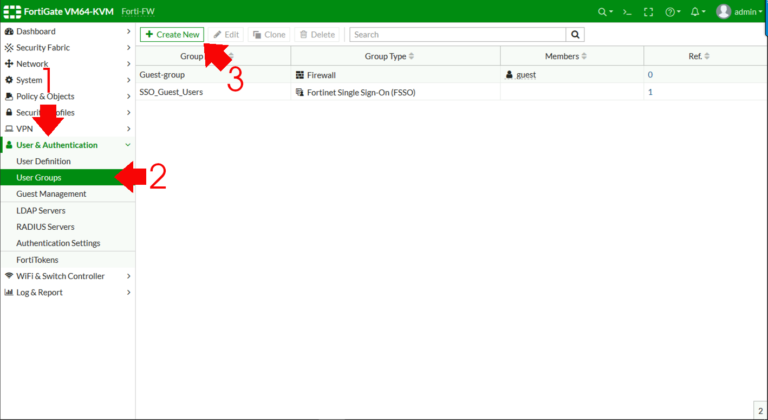
Task: Sort by Group Type column arrows
Action: click(411, 56)
